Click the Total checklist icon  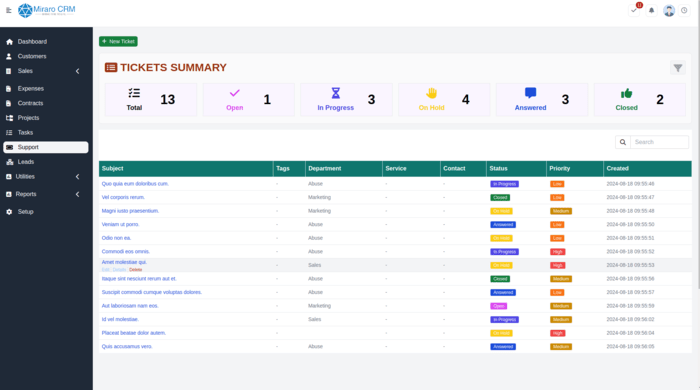pyautogui.click(x=134, y=93)
